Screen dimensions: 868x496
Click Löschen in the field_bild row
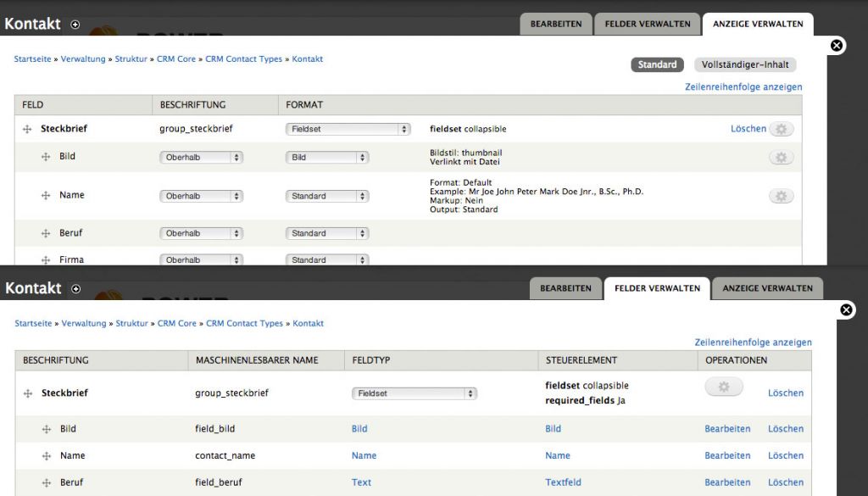point(785,429)
